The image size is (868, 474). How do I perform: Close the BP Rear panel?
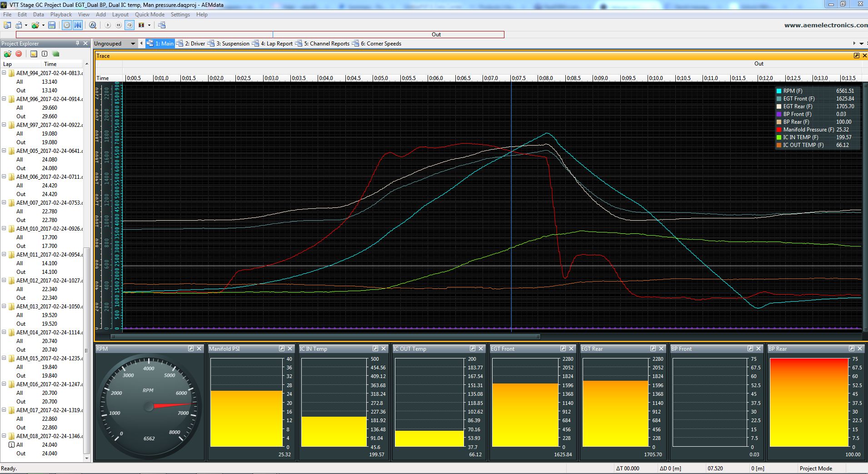(859, 348)
